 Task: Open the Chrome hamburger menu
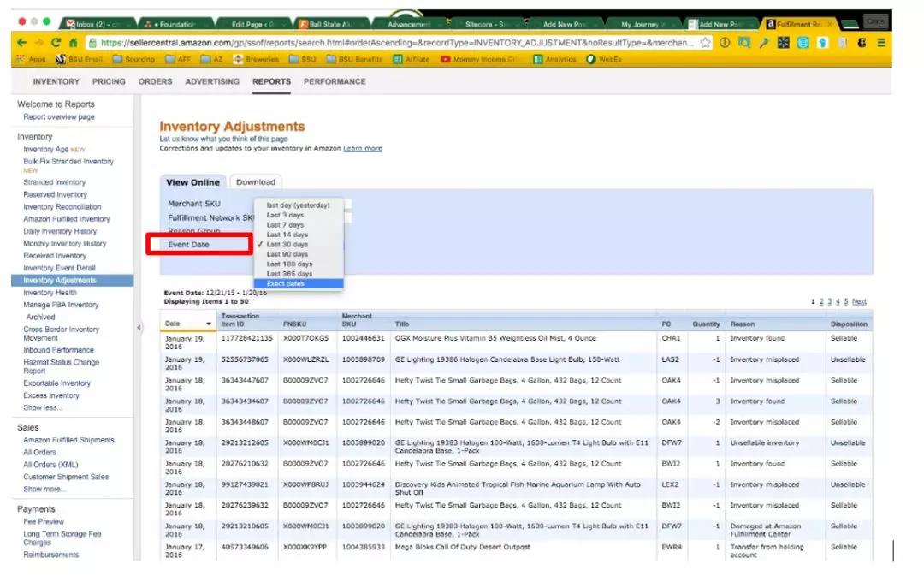881,43
